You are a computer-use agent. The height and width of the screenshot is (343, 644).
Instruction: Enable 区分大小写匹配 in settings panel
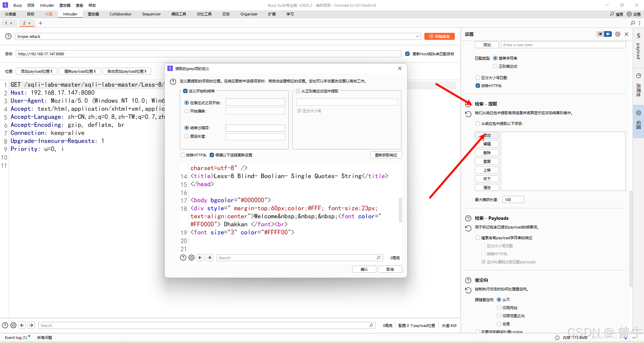478,78
